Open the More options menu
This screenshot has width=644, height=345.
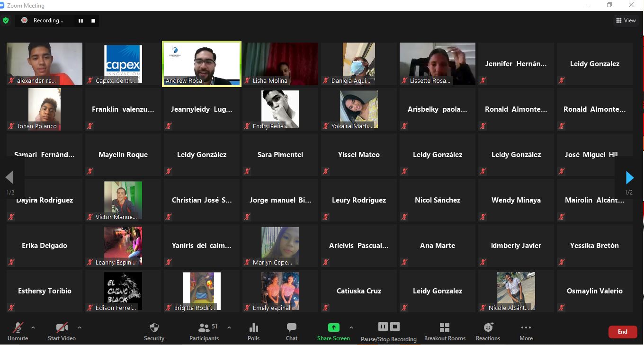coord(526,331)
